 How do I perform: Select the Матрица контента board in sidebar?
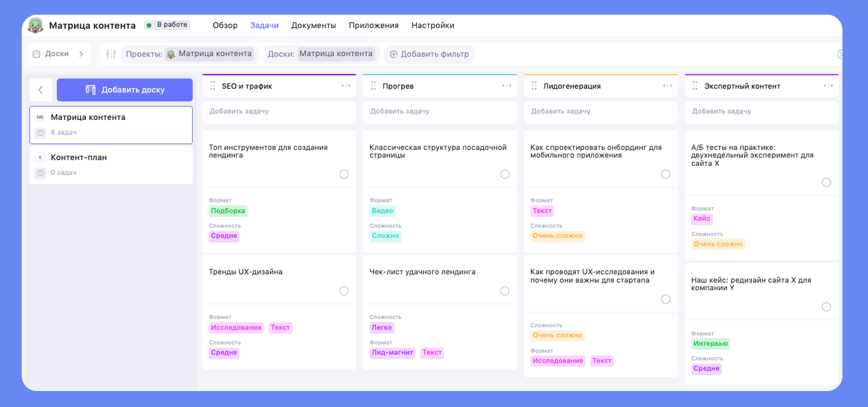111,125
